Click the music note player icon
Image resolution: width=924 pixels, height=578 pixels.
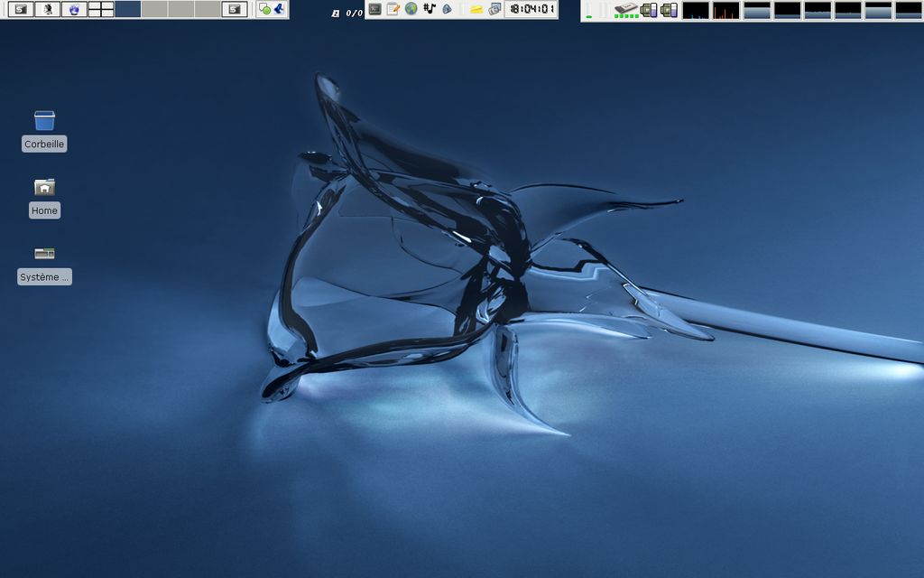coord(430,9)
